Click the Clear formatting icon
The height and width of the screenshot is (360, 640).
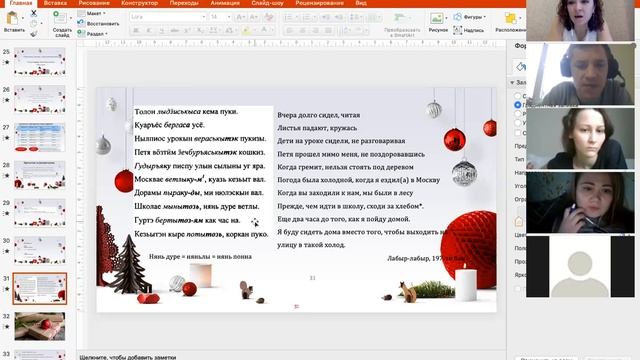click(269, 17)
